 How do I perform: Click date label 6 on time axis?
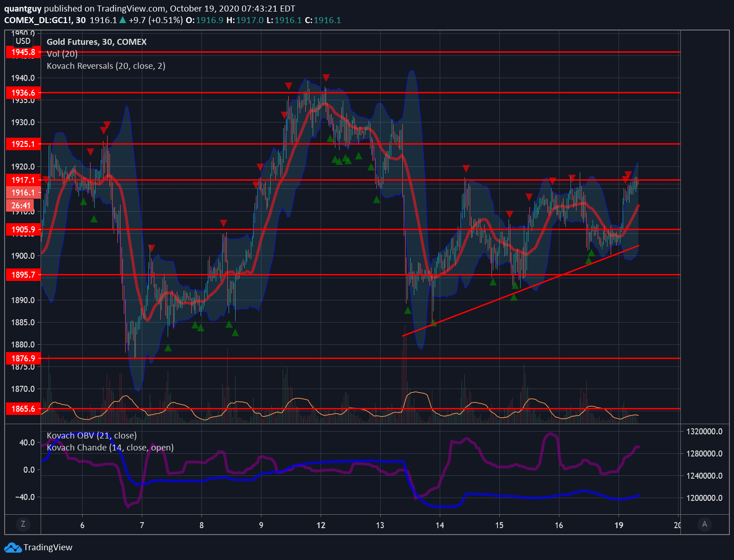point(82,525)
